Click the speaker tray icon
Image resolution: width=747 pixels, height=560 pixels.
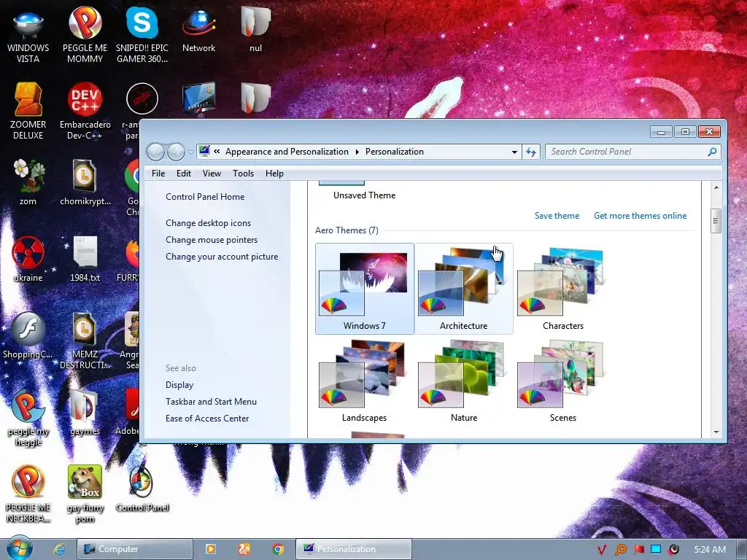(673, 550)
